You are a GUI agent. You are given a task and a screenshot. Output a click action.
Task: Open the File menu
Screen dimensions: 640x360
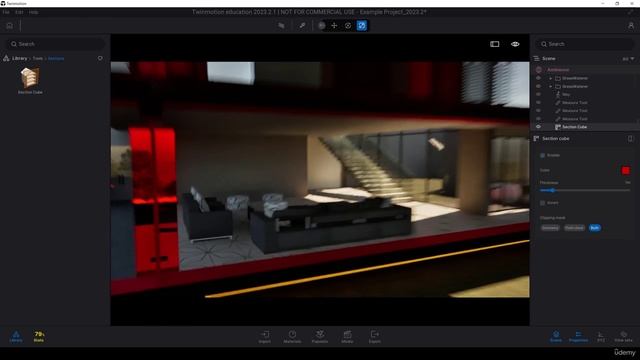(x=6, y=12)
